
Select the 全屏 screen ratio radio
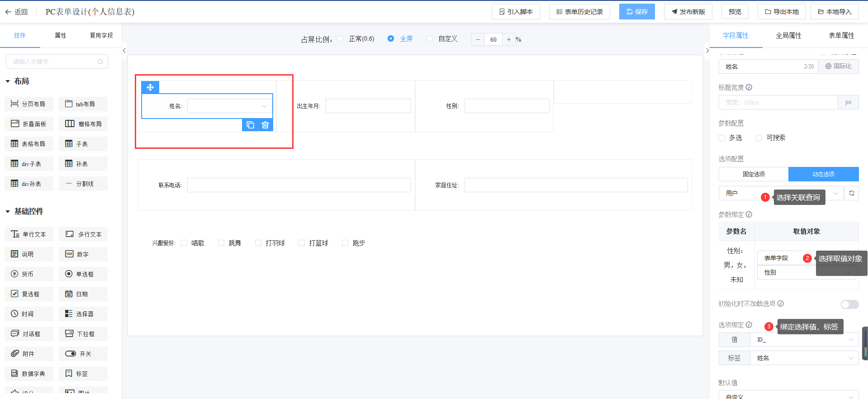[391, 39]
